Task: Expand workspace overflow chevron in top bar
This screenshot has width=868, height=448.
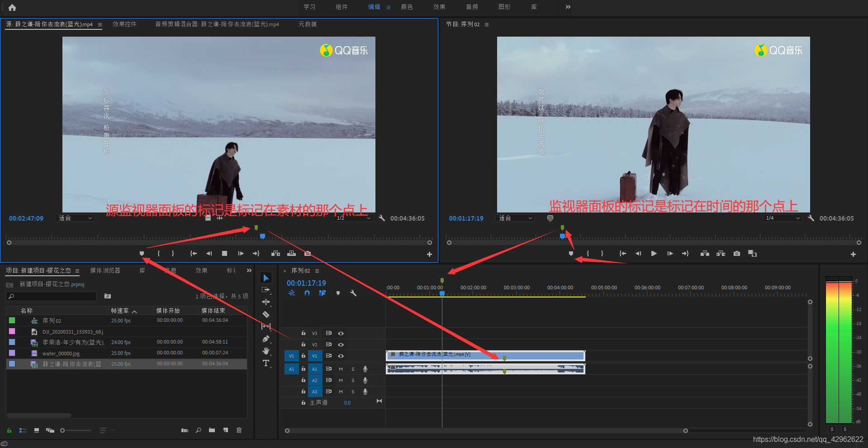Action: (x=568, y=7)
